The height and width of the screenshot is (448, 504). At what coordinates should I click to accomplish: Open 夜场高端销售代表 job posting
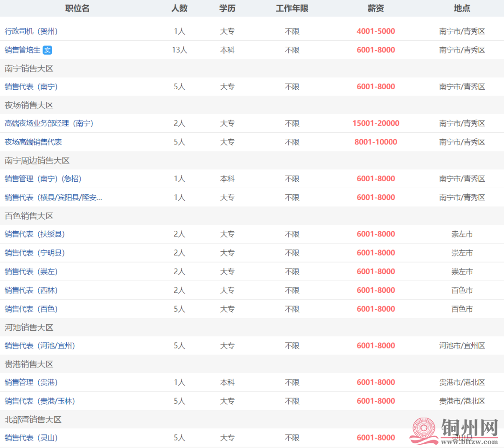point(33,142)
